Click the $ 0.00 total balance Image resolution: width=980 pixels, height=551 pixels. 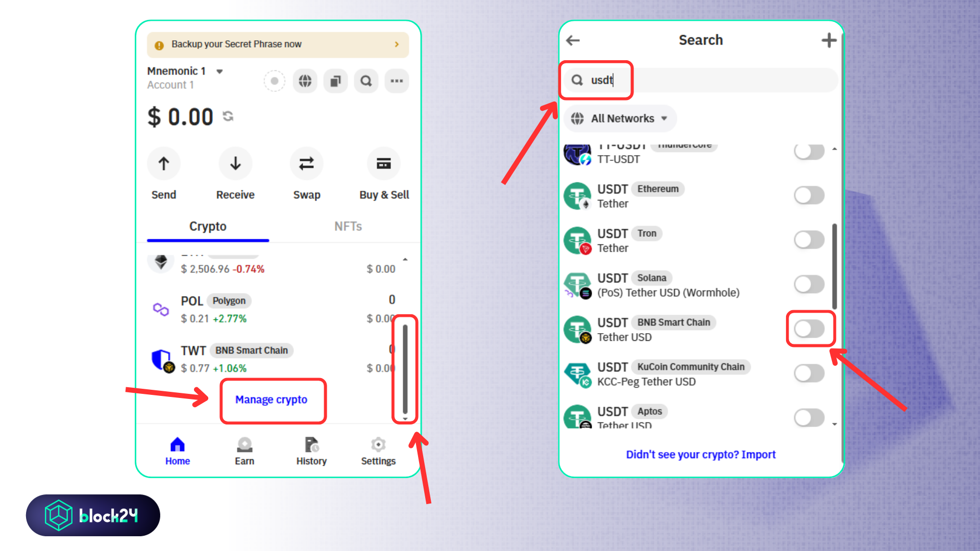180,117
